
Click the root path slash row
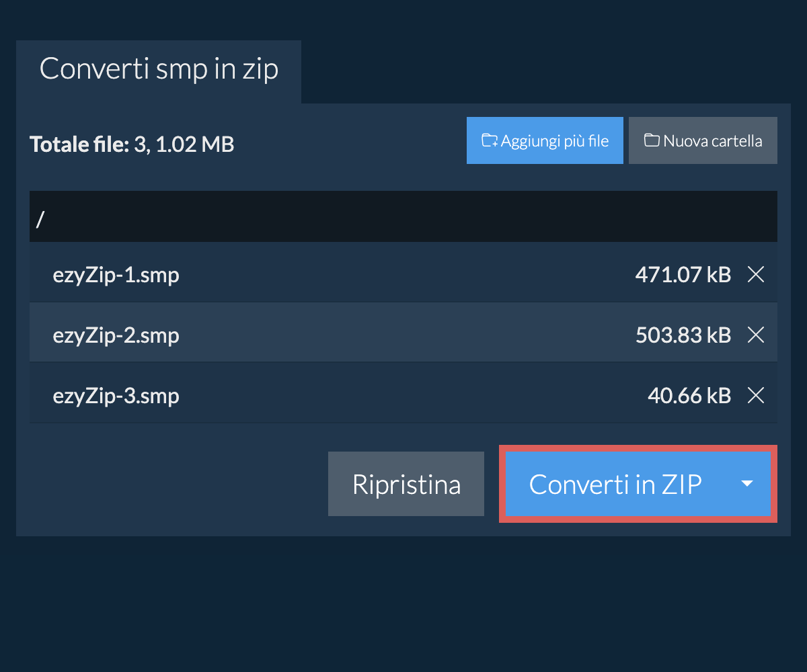403,216
